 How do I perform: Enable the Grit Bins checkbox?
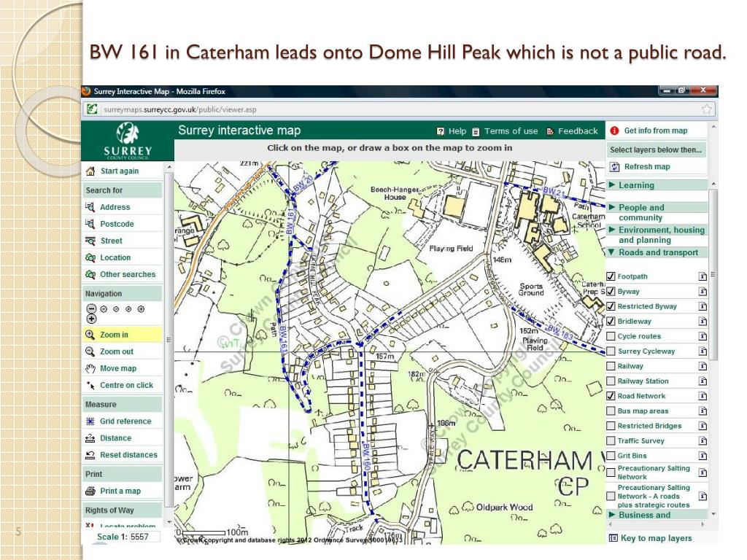611,456
